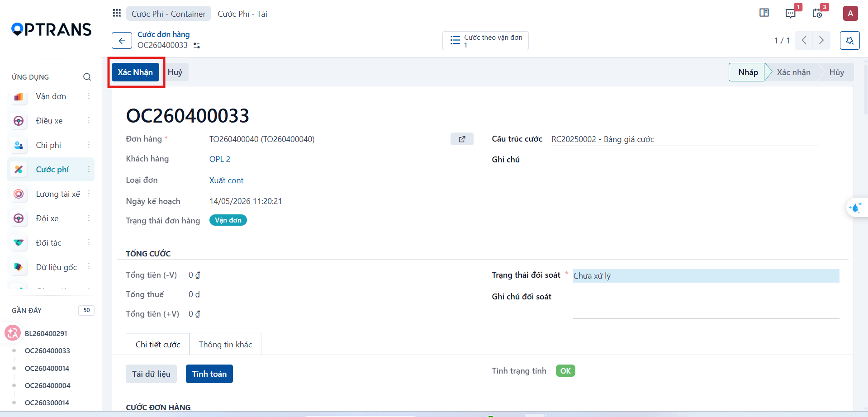Search applications with the magnifier icon
Viewport: 868px width, 417px height.
click(x=87, y=77)
